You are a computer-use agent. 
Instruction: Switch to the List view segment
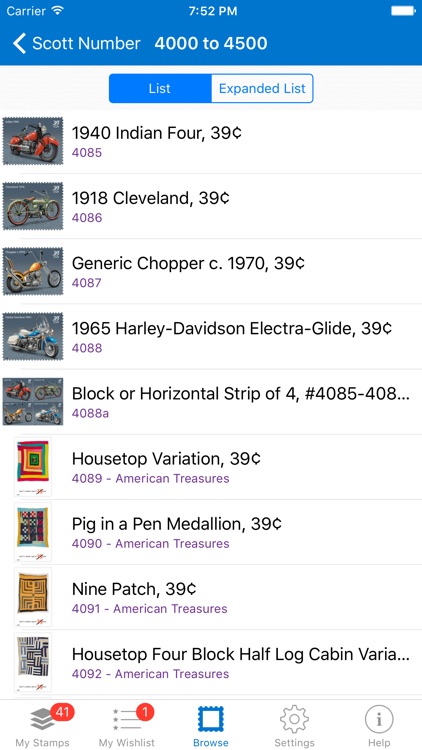coord(160,88)
